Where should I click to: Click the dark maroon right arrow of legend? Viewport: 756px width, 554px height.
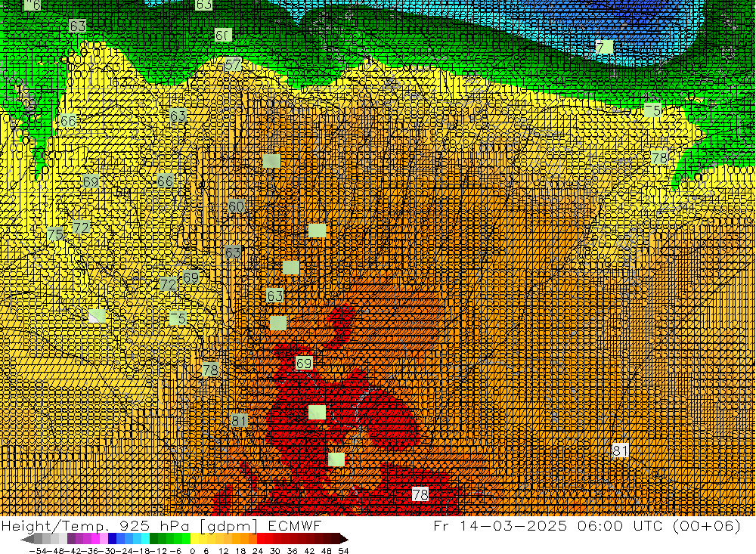click(344, 539)
